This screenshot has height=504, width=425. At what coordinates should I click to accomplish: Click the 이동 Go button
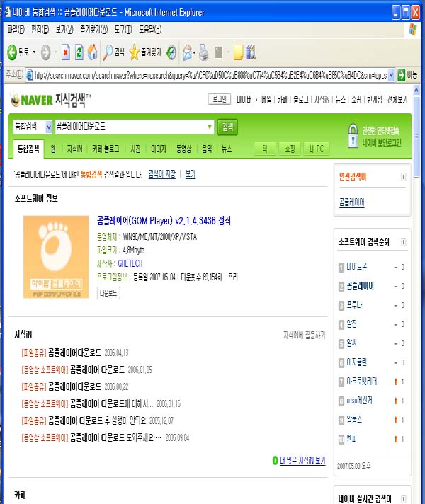pos(407,75)
